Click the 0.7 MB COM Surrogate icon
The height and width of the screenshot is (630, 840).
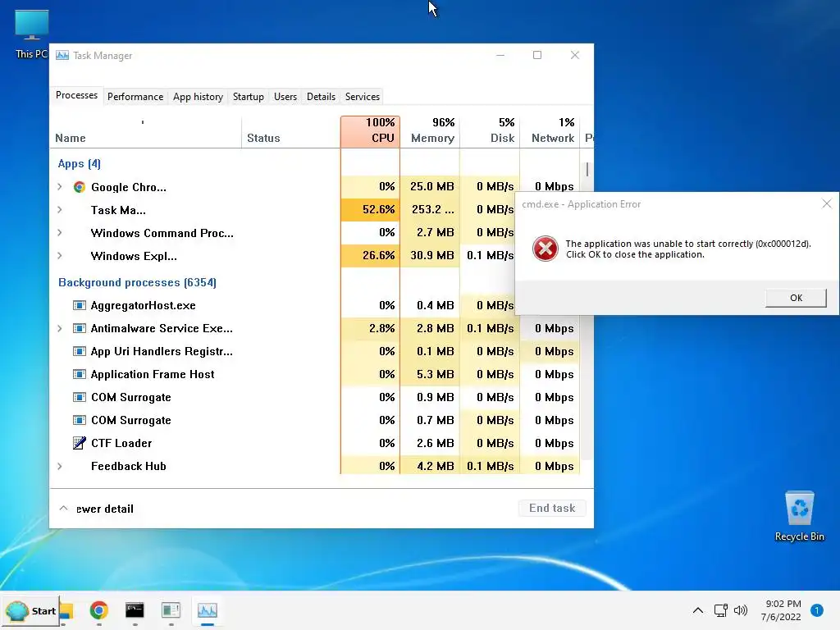80,421
